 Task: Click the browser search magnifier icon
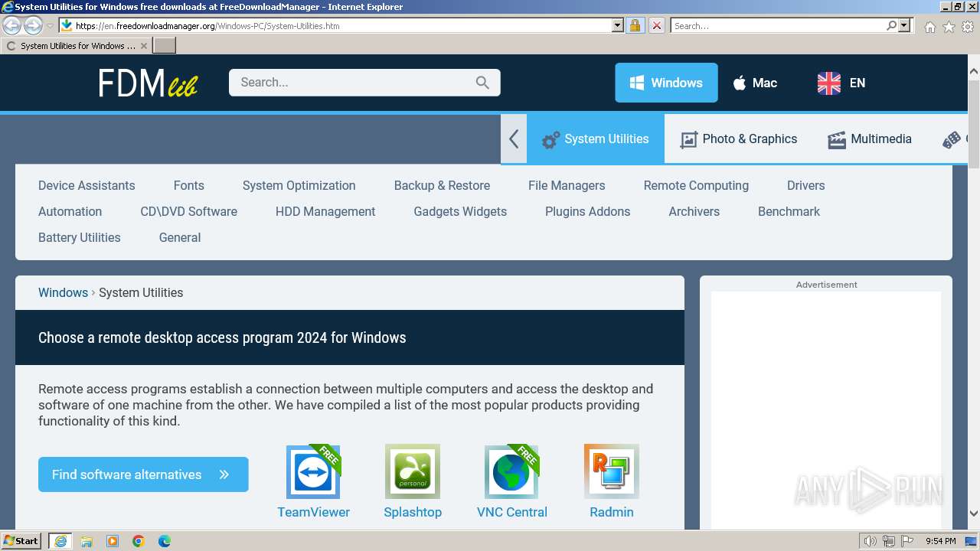(891, 25)
